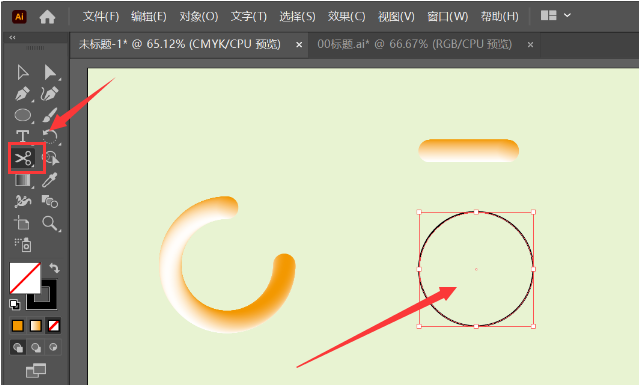Enable Draw Behind mode
This screenshot has width=639, height=385.
click(x=36, y=348)
